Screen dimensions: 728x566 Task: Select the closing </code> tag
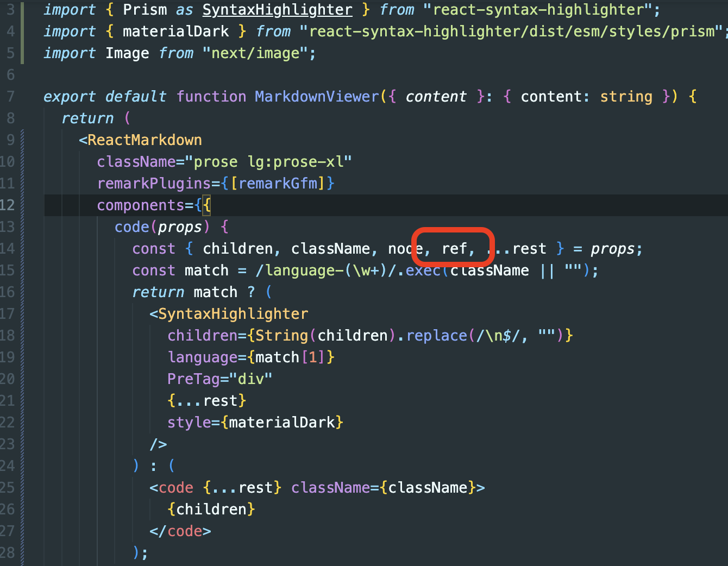[180, 531]
